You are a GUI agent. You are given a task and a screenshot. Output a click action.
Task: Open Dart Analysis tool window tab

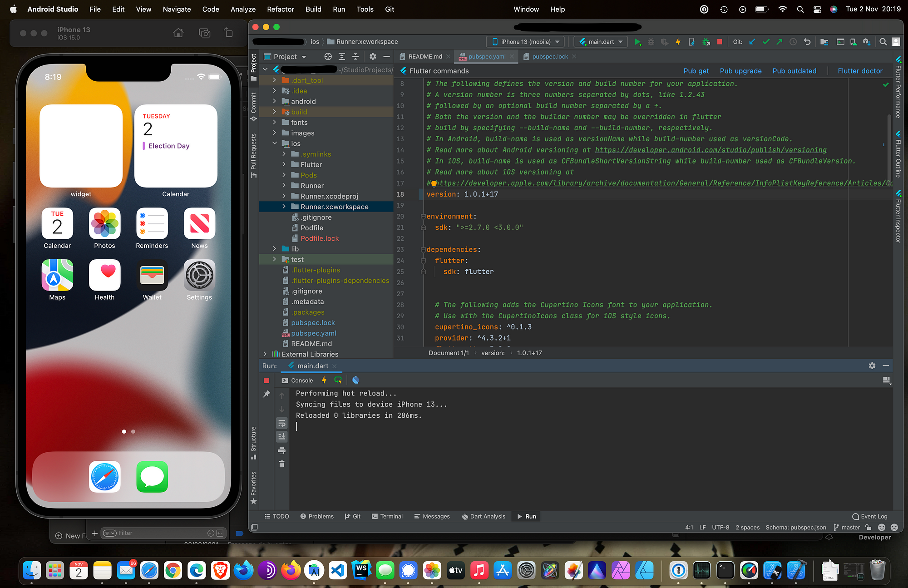pyautogui.click(x=484, y=516)
